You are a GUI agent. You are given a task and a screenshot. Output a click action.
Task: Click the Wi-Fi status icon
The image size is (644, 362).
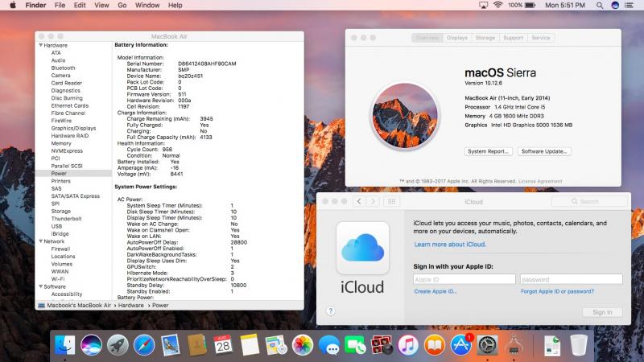tap(497, 6)
